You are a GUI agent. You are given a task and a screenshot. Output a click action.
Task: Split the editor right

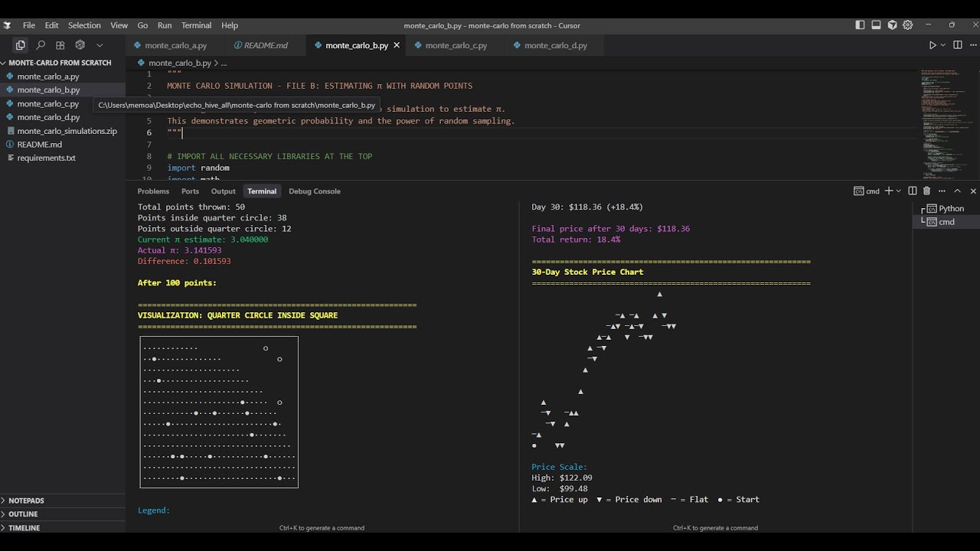pyautogui.click(x=957, y=45)
